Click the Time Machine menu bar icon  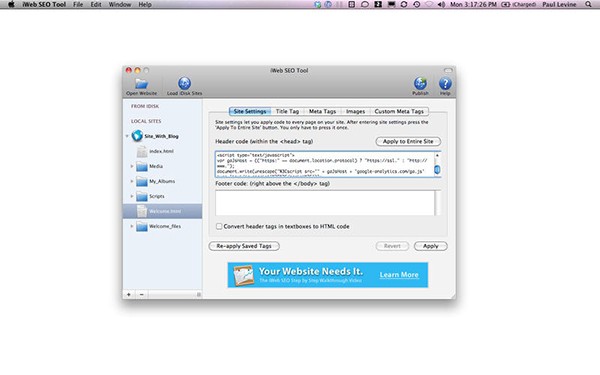coord(417,4)
